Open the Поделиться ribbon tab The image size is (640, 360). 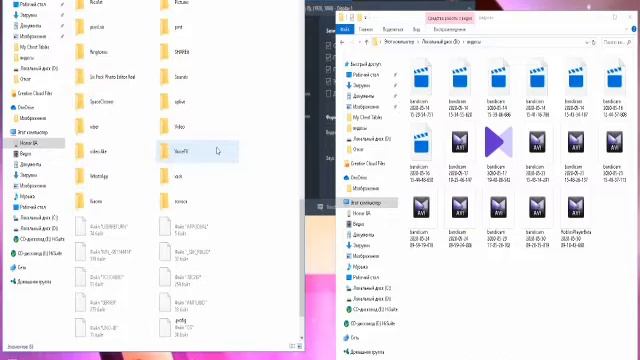tap(393, 29)
